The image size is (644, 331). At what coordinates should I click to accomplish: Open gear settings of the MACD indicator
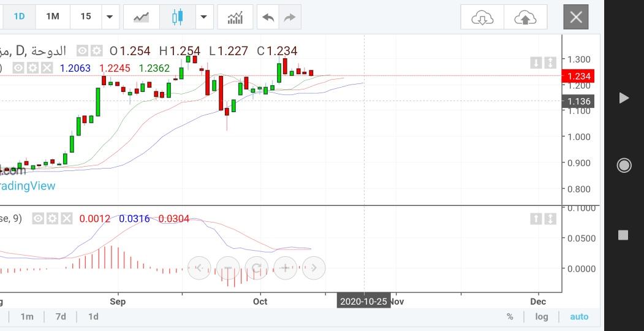click(52, 218)
